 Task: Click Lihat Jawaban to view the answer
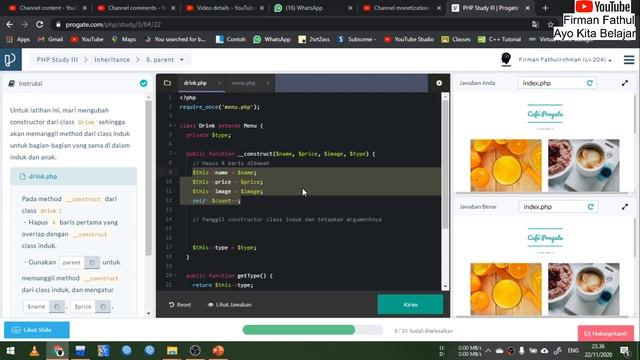tap(229, 304)
